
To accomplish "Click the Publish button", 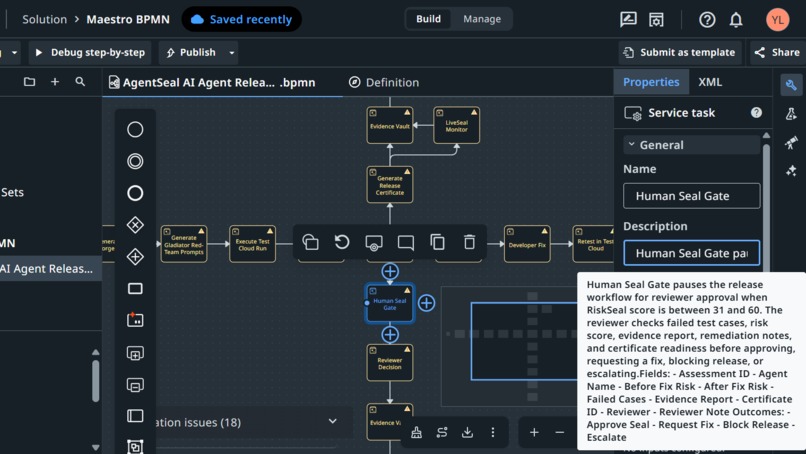I will pos(191,52).
